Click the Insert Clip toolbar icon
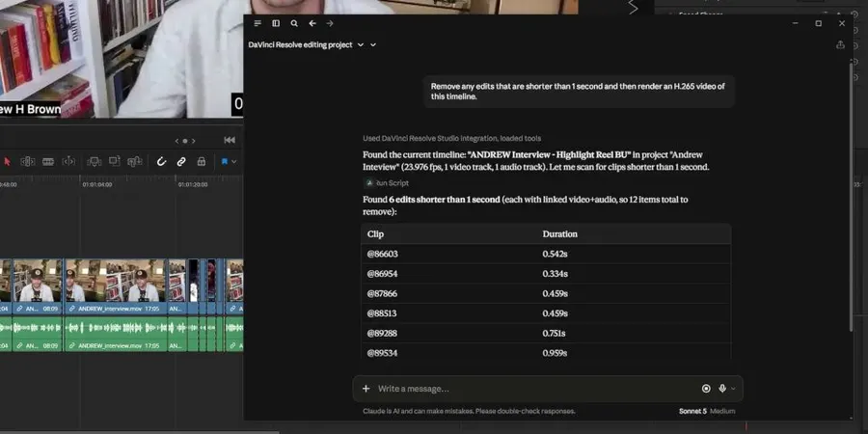 (x=95, y=162)
